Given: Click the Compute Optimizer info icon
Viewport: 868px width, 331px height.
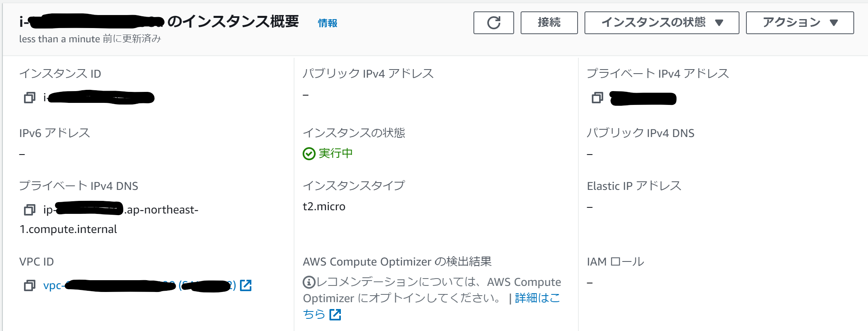Looking at the screenshot, I should 309,282.
